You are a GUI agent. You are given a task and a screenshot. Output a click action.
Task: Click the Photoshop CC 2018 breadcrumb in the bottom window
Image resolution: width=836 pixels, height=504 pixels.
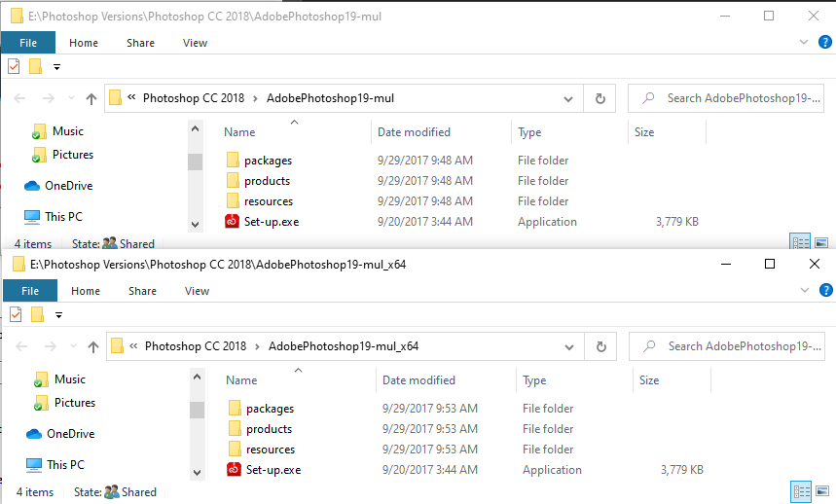coord(195,346)
